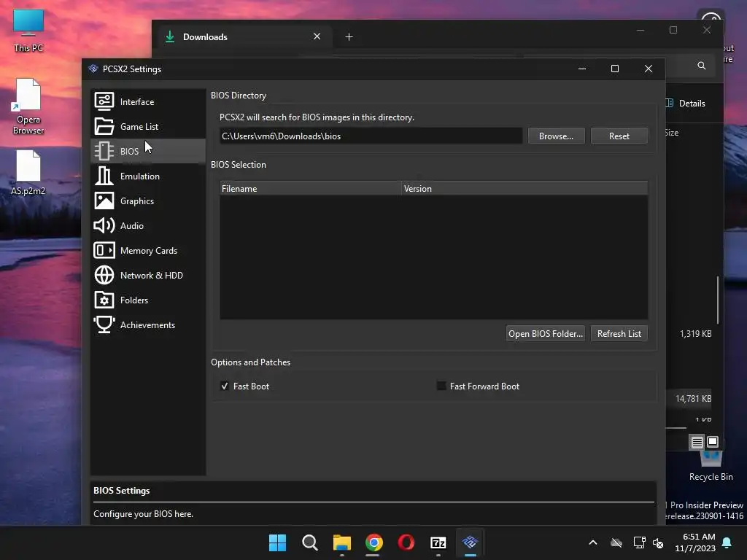This screenshot has height=560, width=747.
Task: Open notification bell in system tray
Action: coord(727,542)
